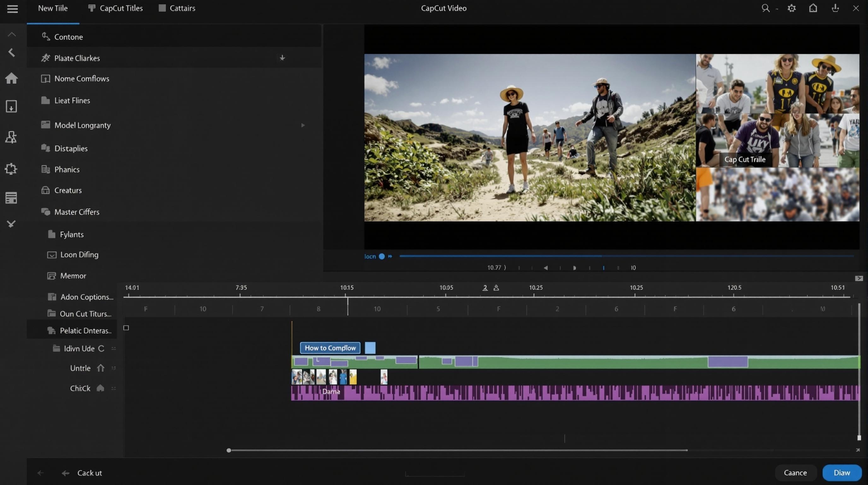
Task: Click the search icon in the title bar
Action: [x=765, y=8]
